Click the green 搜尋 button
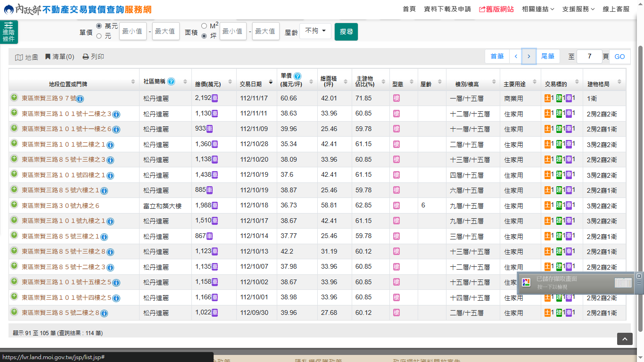The image size is (644, 362). [x=346, y=32]
